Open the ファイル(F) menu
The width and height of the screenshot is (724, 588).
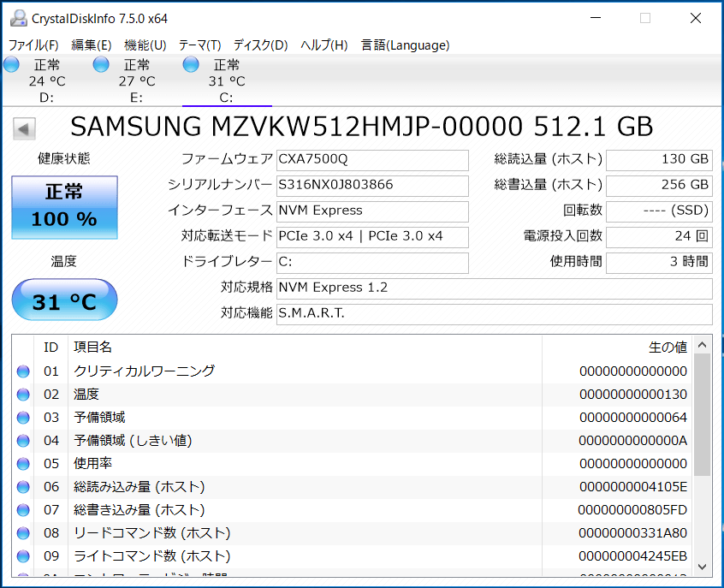[x=33, y=45]
